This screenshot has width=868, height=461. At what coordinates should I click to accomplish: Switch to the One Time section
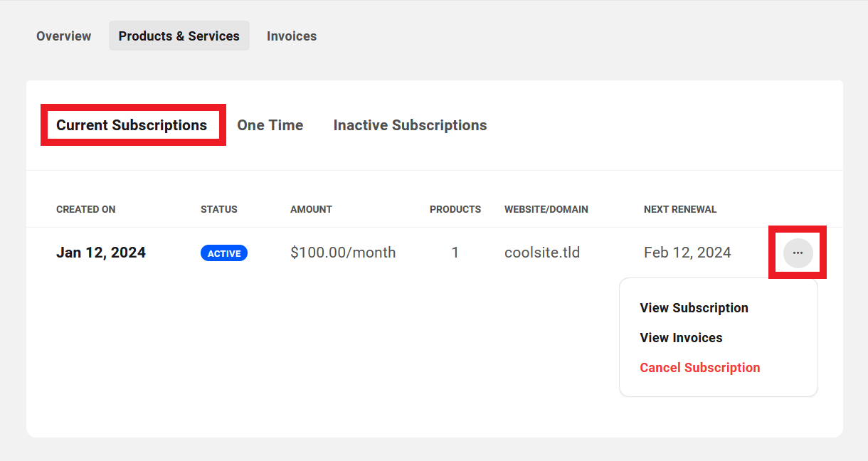(270, 124)
